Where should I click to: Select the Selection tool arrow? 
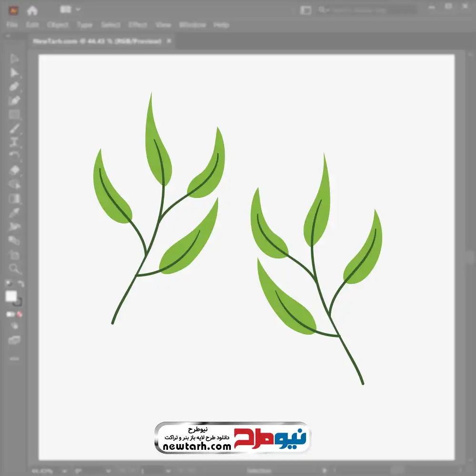[x=14, y=59]
